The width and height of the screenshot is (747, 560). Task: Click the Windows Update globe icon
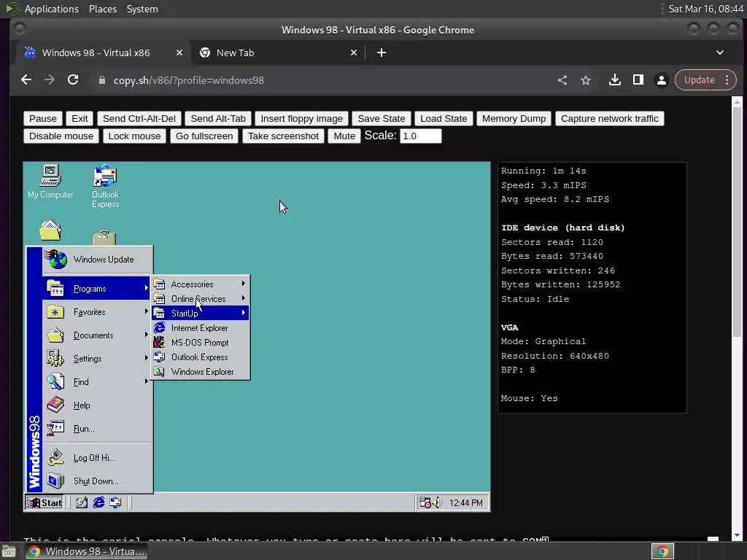pos(56,260)
